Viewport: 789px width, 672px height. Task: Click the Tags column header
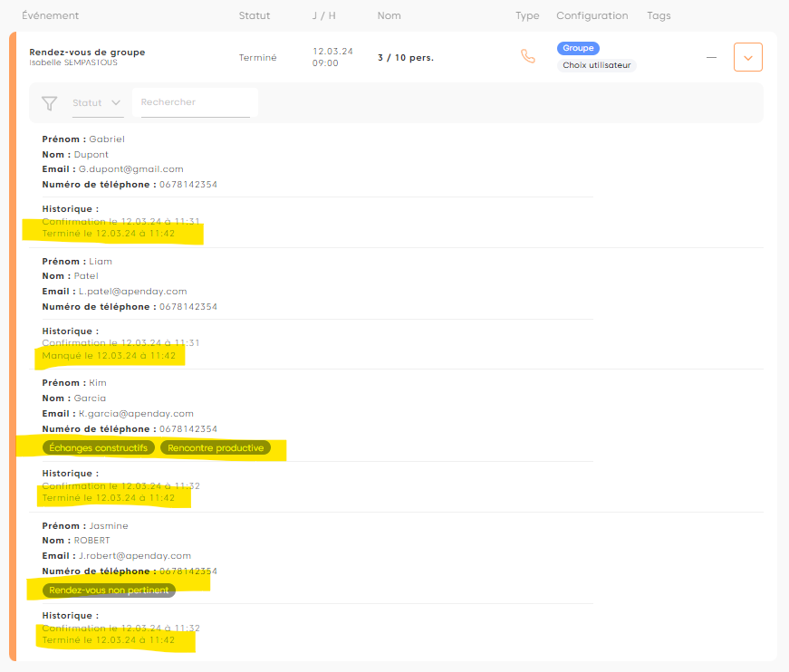(659, 15)
